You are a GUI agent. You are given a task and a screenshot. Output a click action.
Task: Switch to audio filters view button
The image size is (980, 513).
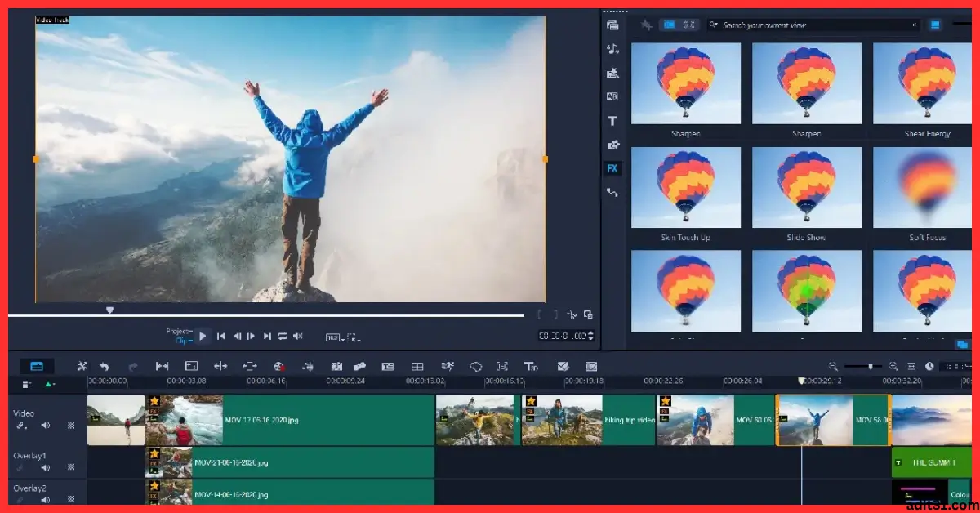coord(689,25)
